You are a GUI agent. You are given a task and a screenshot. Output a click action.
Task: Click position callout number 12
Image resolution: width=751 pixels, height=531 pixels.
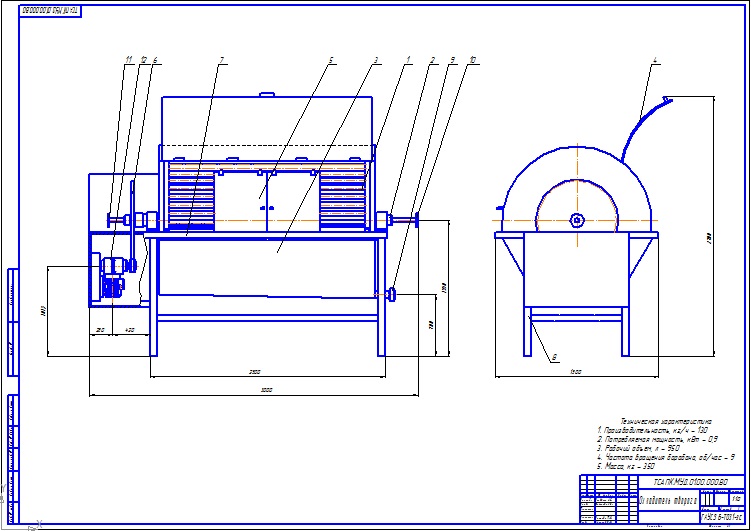coord(143,60)
